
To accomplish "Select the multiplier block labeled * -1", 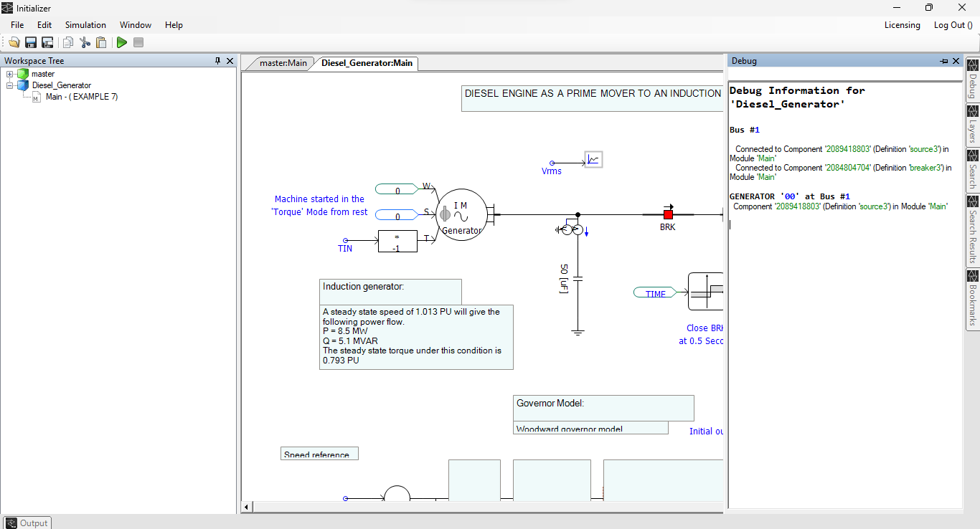I will pos(397,242).
